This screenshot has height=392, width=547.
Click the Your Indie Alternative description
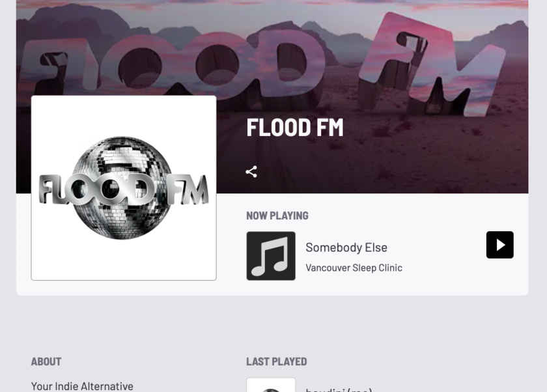pos(82,386)
